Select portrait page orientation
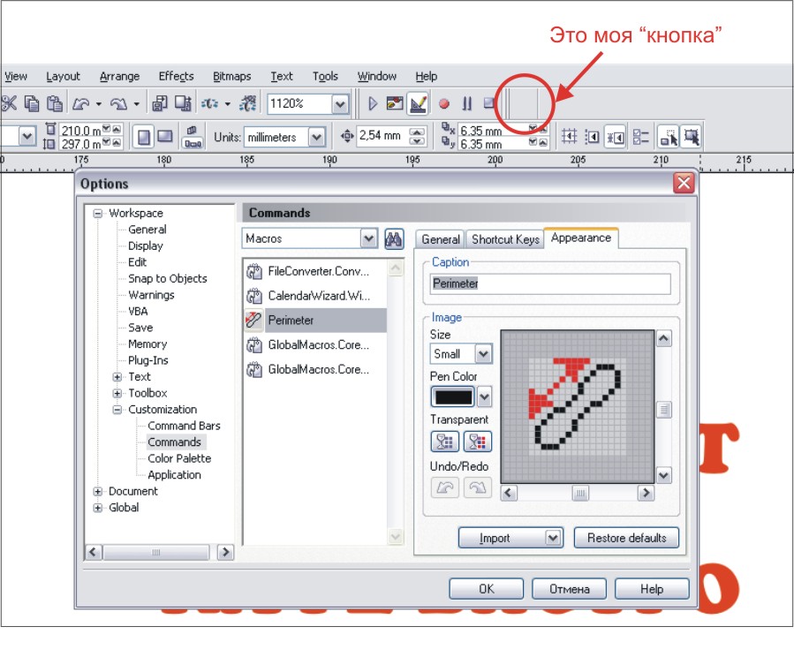 [x=144, y=137]
